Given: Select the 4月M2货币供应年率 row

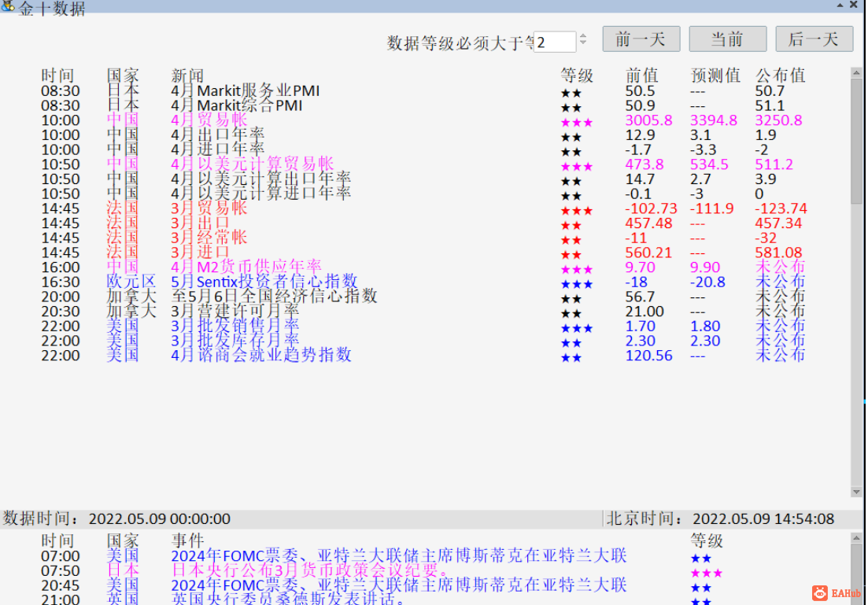Looking at the screenshot, I should pyautogui.click(x=423, y=267).
